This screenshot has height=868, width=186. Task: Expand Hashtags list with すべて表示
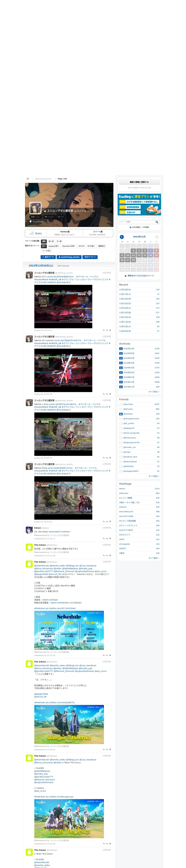coord(154,558)
